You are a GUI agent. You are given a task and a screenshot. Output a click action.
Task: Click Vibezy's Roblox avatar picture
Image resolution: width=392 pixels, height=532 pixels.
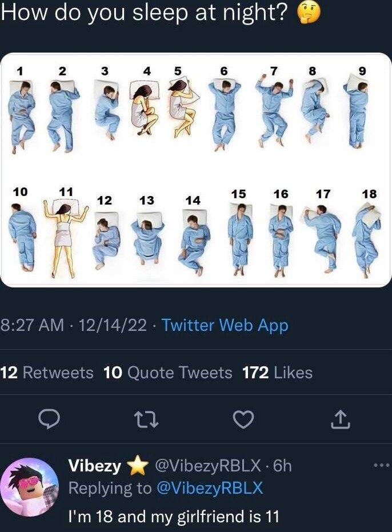coord(29,486)
